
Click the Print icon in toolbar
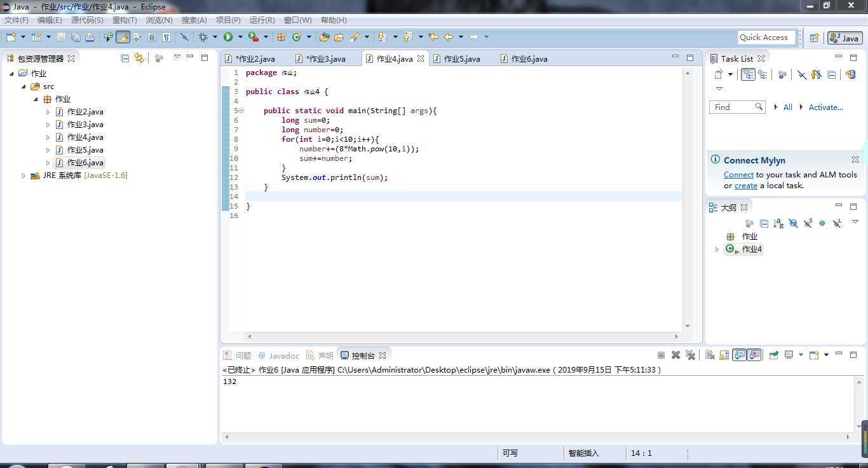point(90,38)
